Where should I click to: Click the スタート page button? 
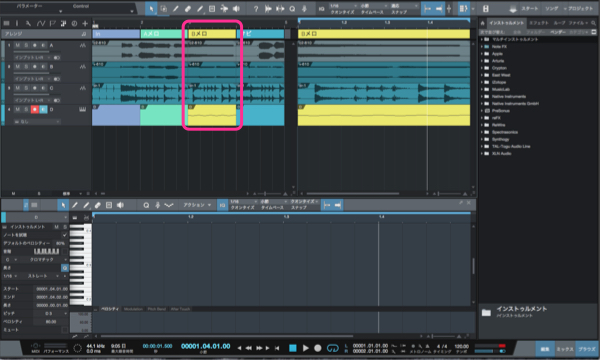click(x=530, y=8)
